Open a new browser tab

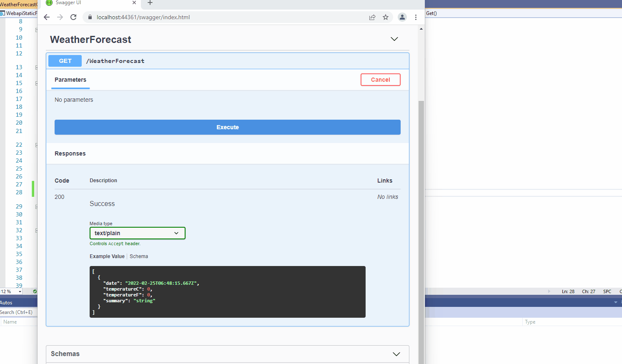150,3
